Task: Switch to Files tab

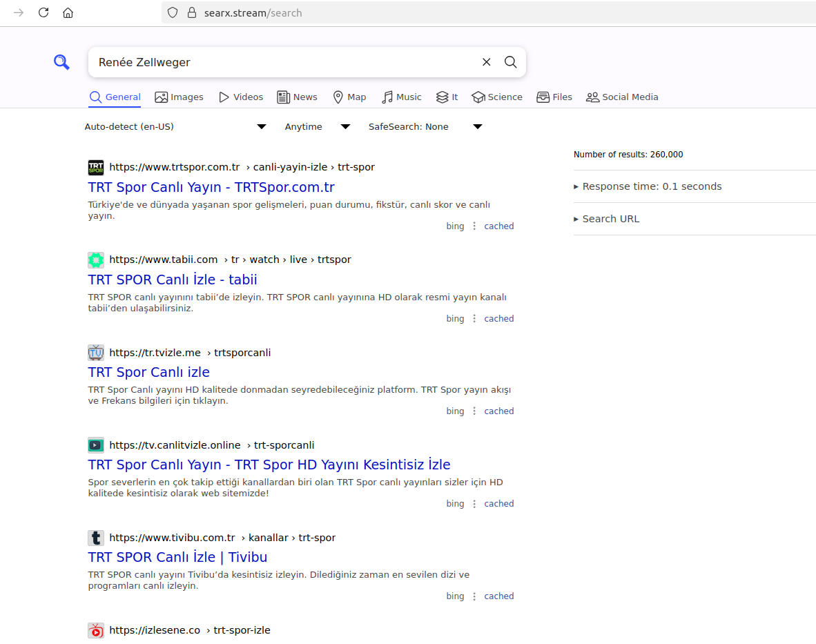Action: pyautogui.click(x=554, y=97)
